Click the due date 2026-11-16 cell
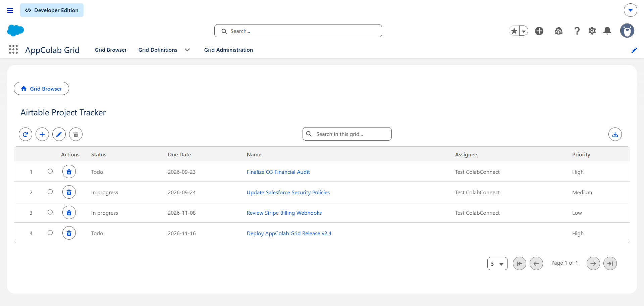Image resolution: width=644 pixels, height=306 pixels. [182, 233]
